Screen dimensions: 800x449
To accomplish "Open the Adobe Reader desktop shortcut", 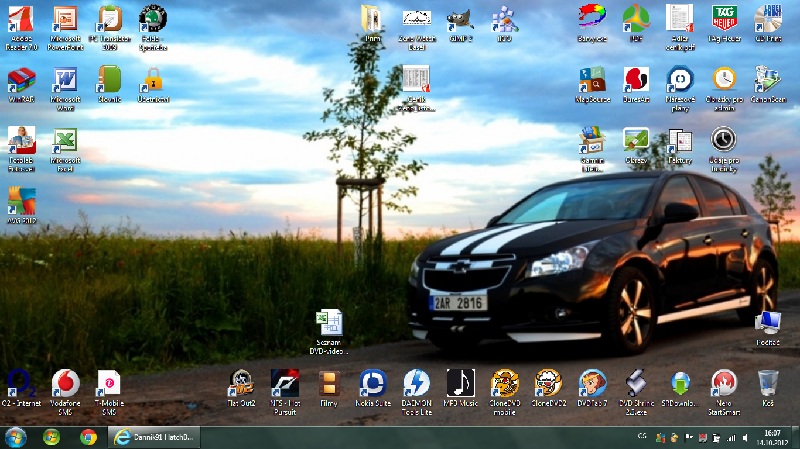I will coord(20,20).
